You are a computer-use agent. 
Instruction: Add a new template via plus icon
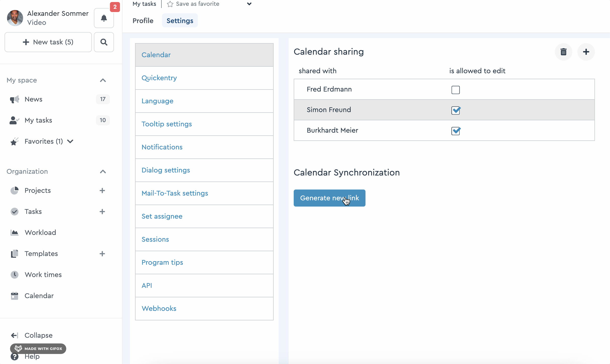click(102, 254)
